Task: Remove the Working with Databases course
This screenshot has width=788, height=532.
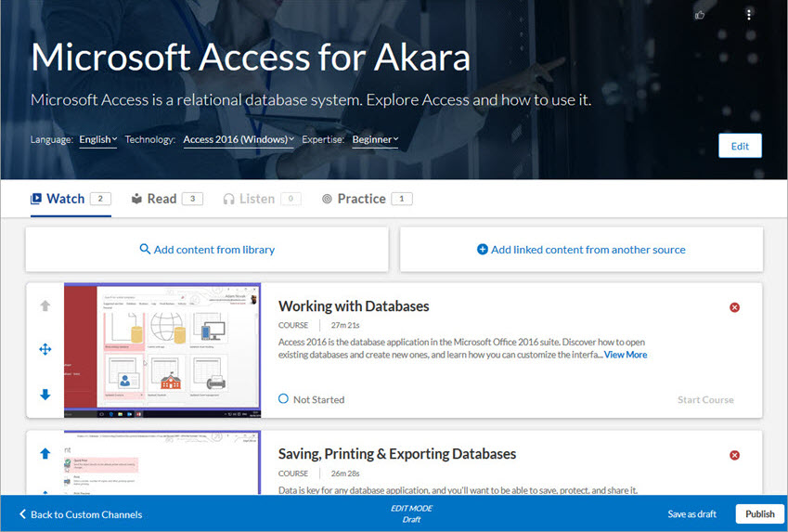Action: click(x=734, y=307)
